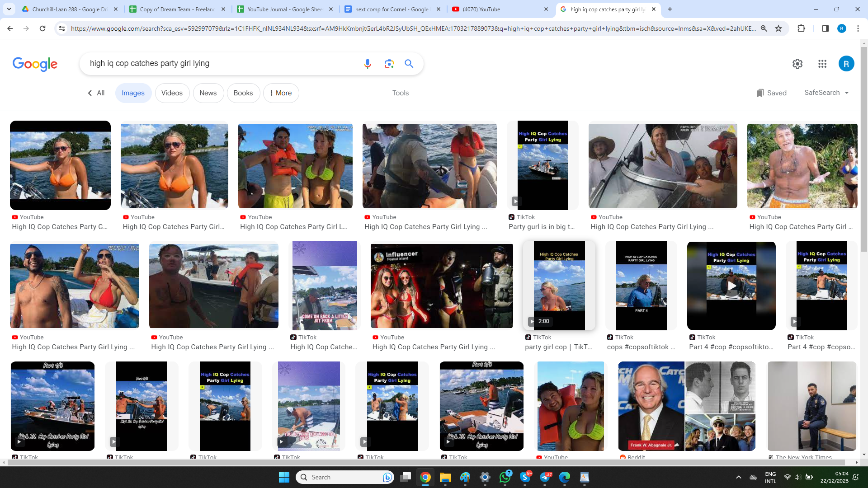Bookmark this page with star icon

[778, 28]
